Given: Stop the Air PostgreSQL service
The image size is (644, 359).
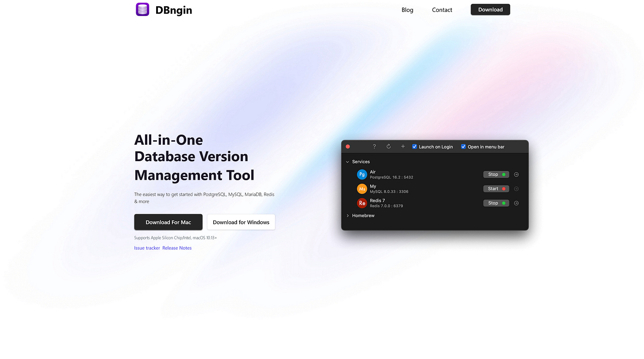Looking at the screenshot, I should (x=496, y=174).
